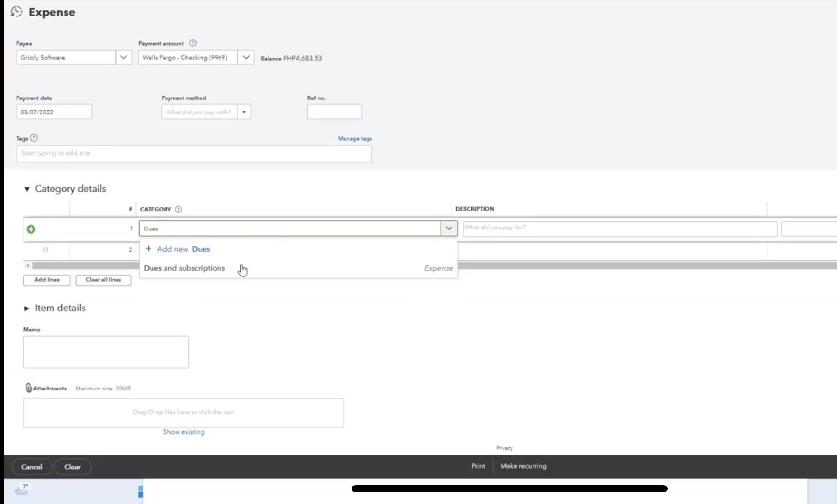Screen dimensions: 837x504
Task: Click Print in the bottom bar
Action: tap(478, 466)
